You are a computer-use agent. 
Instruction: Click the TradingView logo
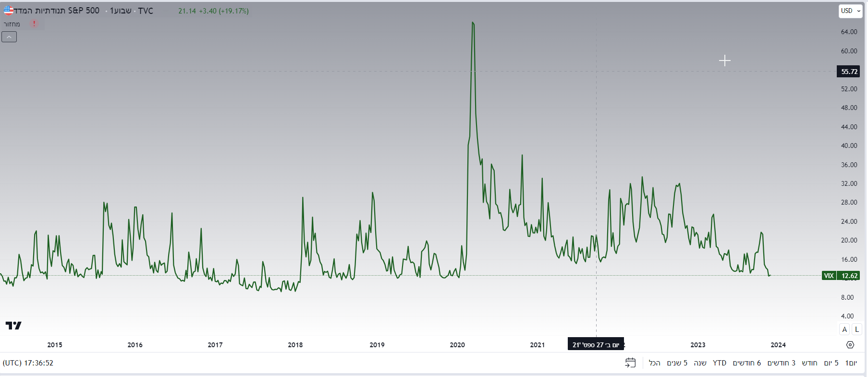[13, 326]
